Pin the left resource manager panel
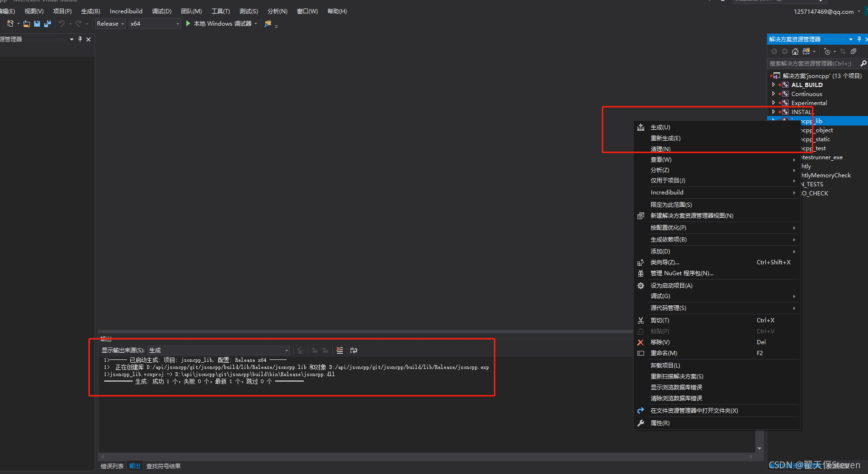 point(80,39)
